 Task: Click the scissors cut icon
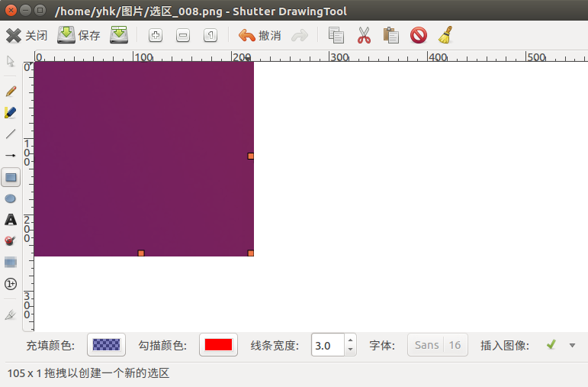[364, 35]
